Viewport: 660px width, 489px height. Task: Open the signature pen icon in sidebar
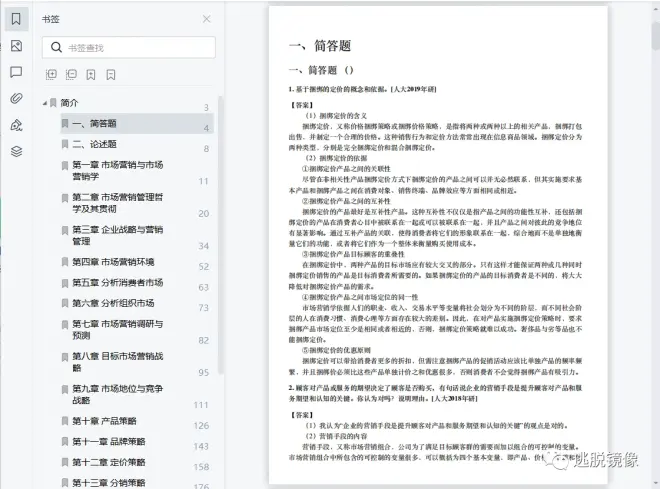point(16,125)
